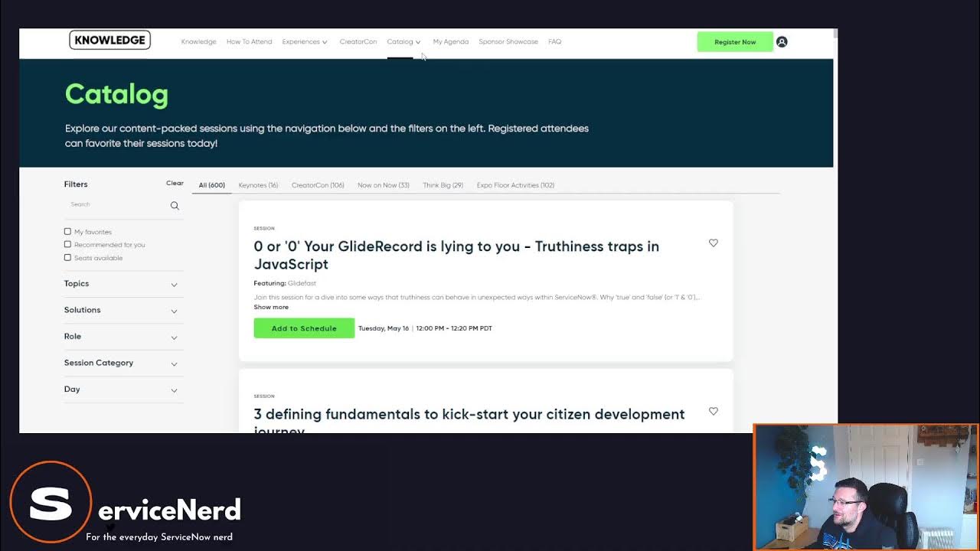Favorite the citizen development session heart
980x551 pixels.
pos(714,411)
